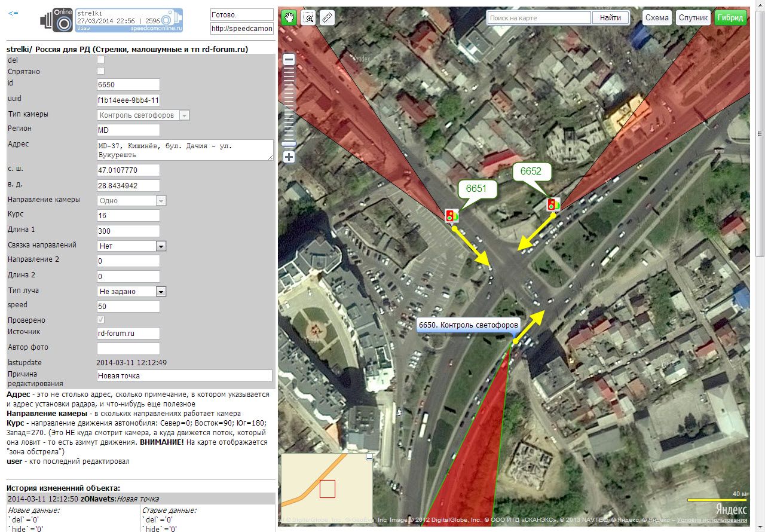Open the Направление камеры dropdown
The width and height of the screenshot is (765, 532).
131,200
